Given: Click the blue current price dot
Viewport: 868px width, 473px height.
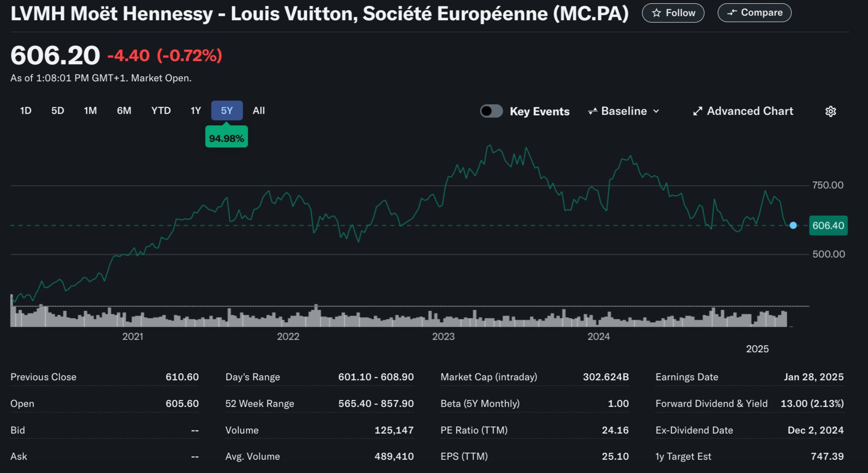Looking at the screenshot, I should (x=793, y=225).
